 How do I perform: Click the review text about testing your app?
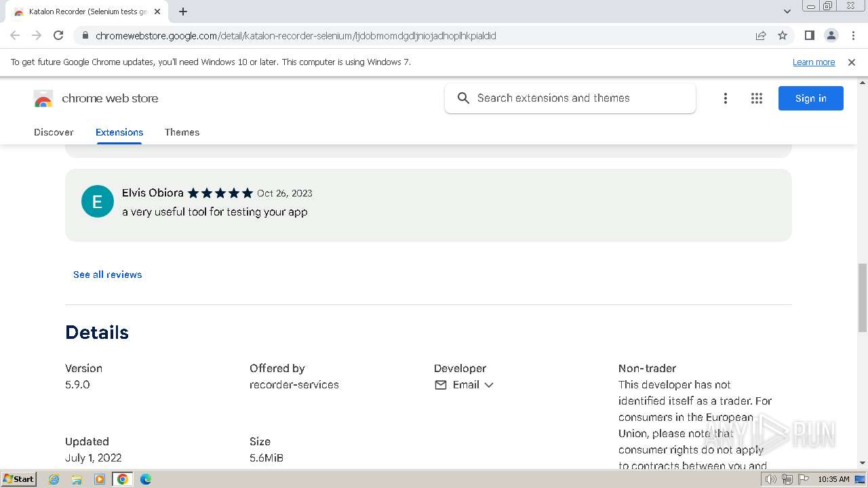pyautogui.click(x=215, y=211)
